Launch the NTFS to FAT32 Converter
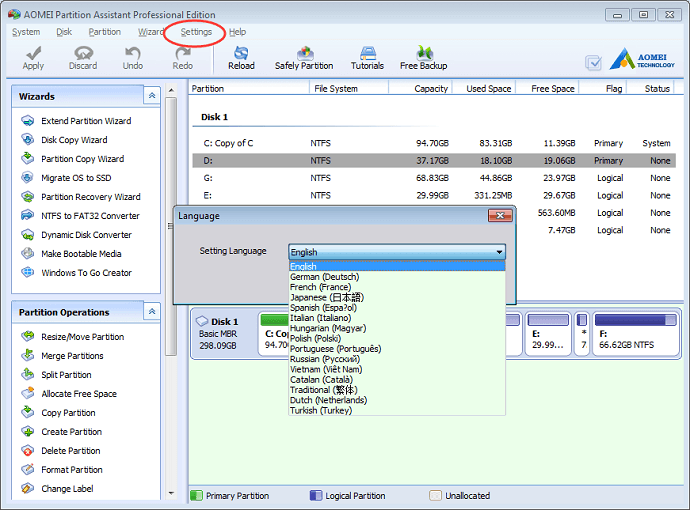This screenshot has height=510, width=690. pyautogui.click(x=90, y=216)
